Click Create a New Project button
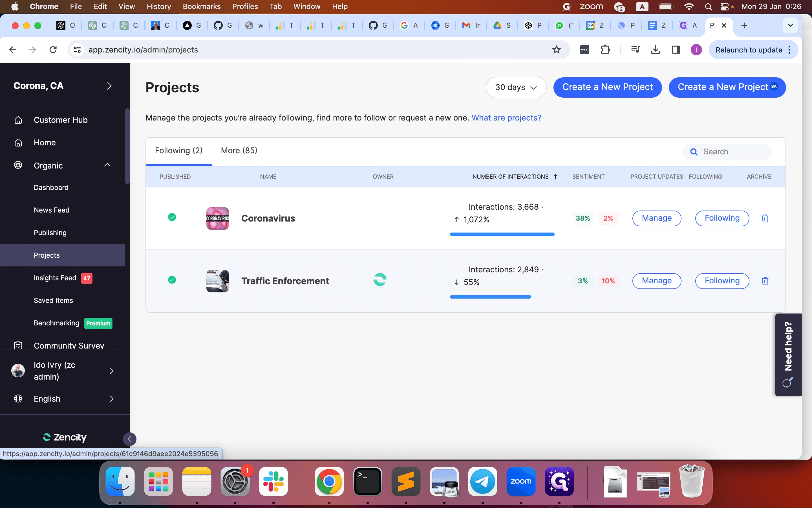Image resolution: width=812 pixels, height=508 pixels. click(607, 87)
